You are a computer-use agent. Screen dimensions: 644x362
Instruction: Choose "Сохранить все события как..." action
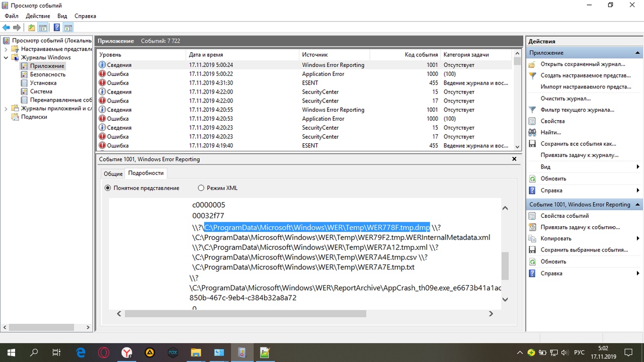click(578, 144)
